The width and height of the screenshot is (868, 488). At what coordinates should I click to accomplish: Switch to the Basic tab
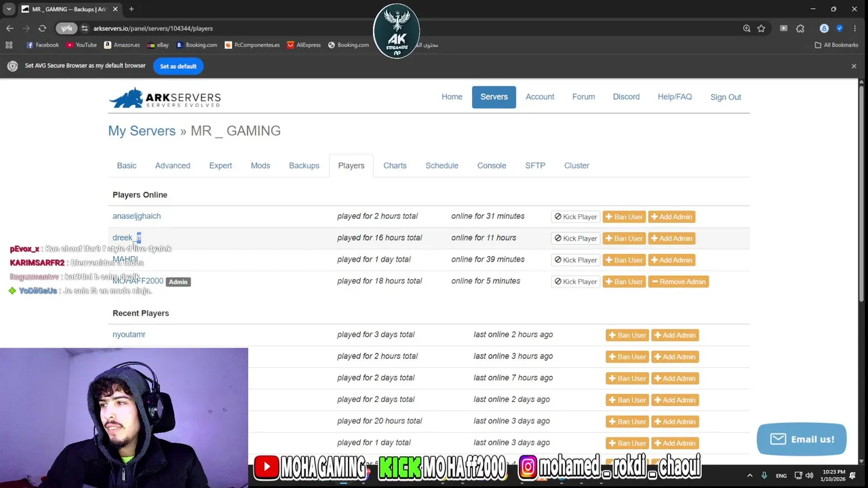pos(126,165)
